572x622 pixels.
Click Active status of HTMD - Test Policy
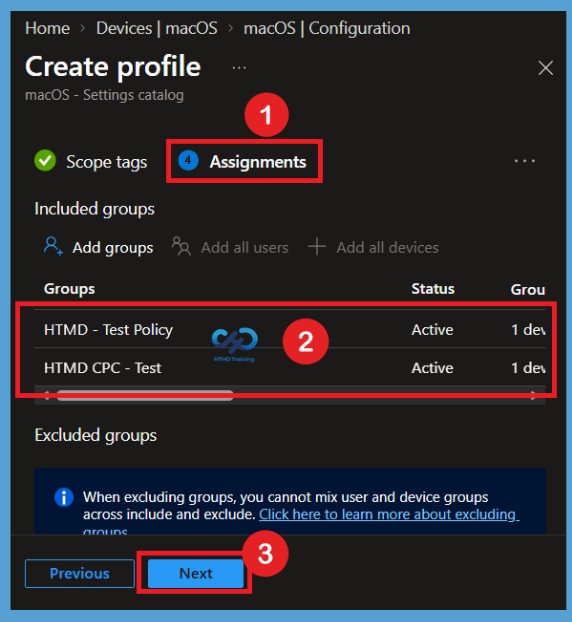432,330
